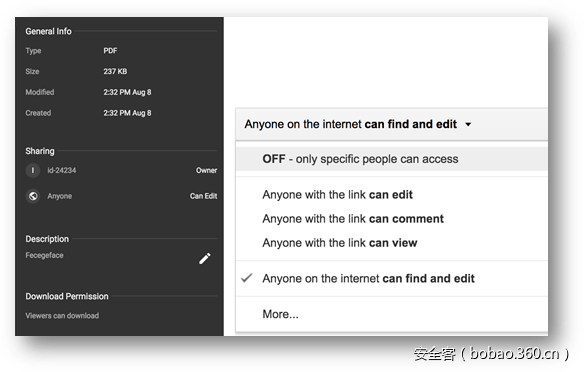This screenshot has width=584, height=372.
Task: Click the Can Edit permission label
Action: pyautogui.click(x=203, y=196)
